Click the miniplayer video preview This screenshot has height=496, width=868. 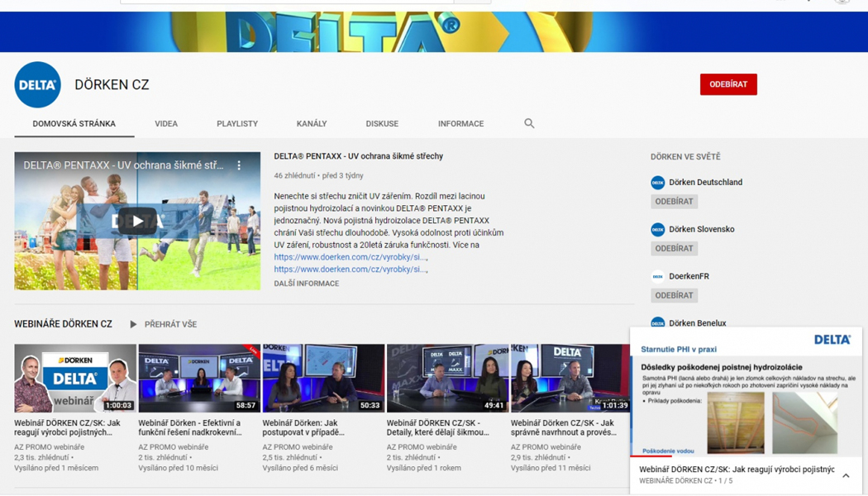(x=746, y=392)
